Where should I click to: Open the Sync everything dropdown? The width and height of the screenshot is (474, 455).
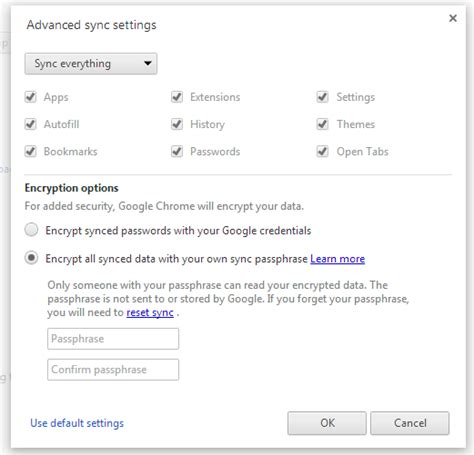(91, 63)
